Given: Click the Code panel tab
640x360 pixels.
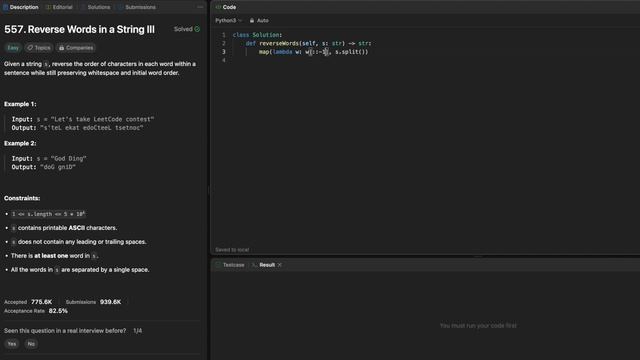Looking at the screenshot, I should [226, 7].
